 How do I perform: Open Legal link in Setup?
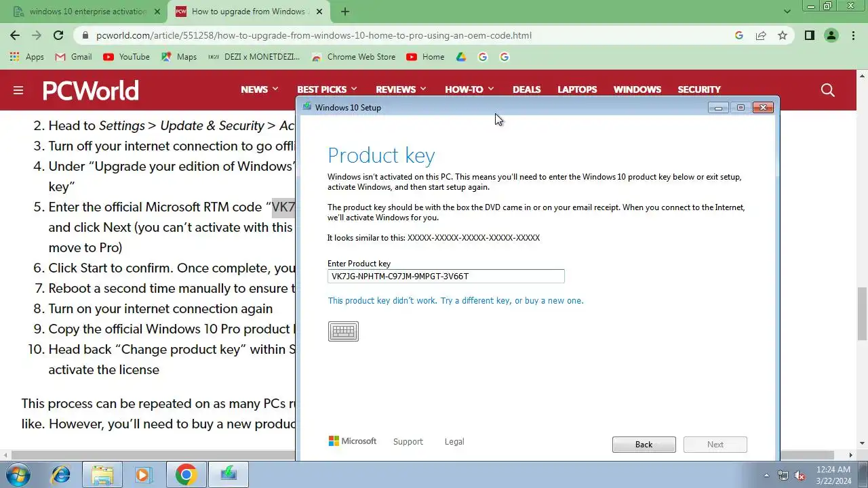[x=454, y=442]
